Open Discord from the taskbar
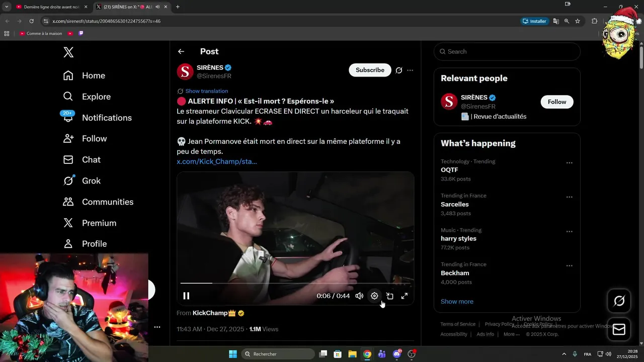Image resolution: width=644 pixels, height=362 pixels. pyautogui.click(x=397, y=354)
